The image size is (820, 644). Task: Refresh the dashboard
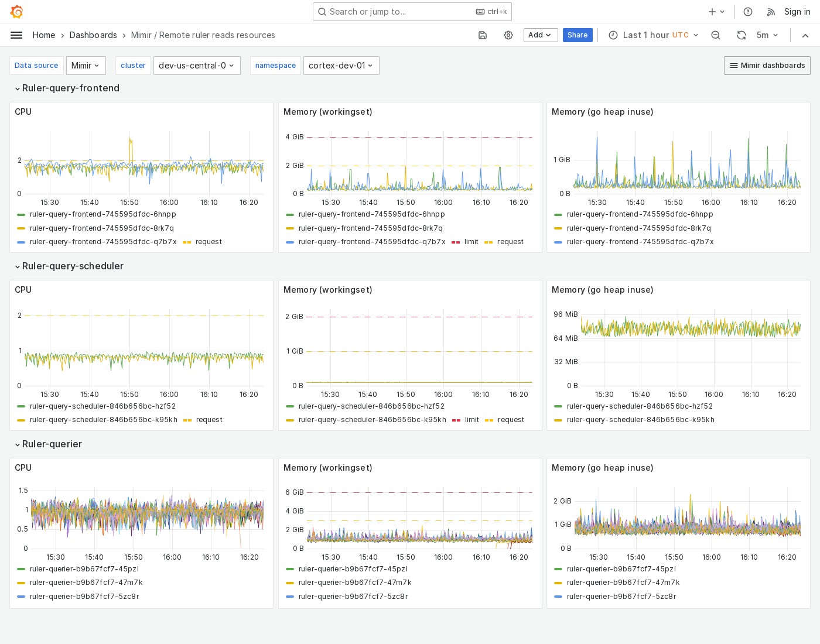(x=742, y=35)
